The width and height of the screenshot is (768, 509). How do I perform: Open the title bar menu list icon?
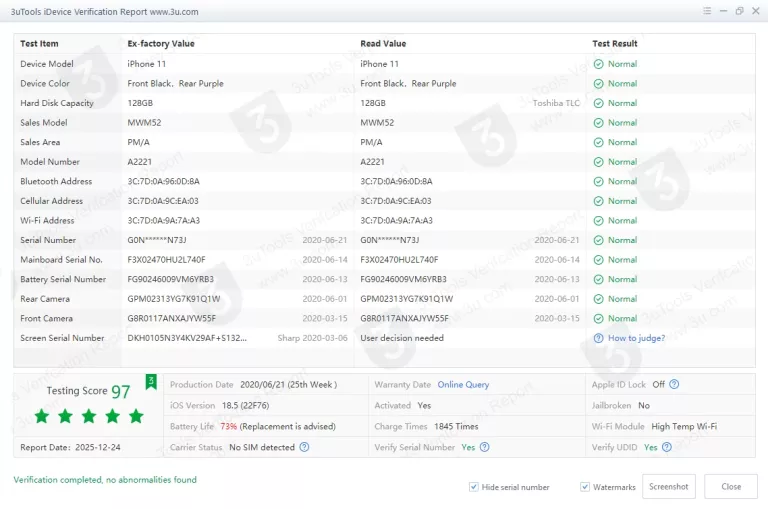pos(706,11)
